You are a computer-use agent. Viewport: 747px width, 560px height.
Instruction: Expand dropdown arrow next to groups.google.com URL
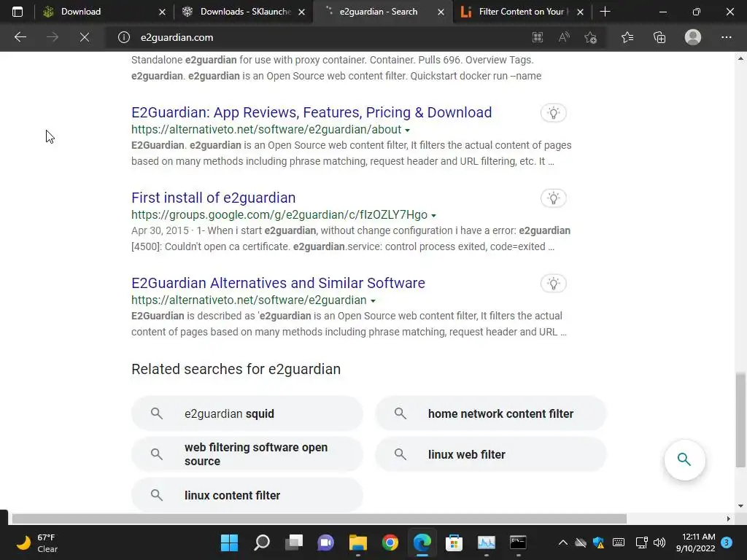[433, 215]
